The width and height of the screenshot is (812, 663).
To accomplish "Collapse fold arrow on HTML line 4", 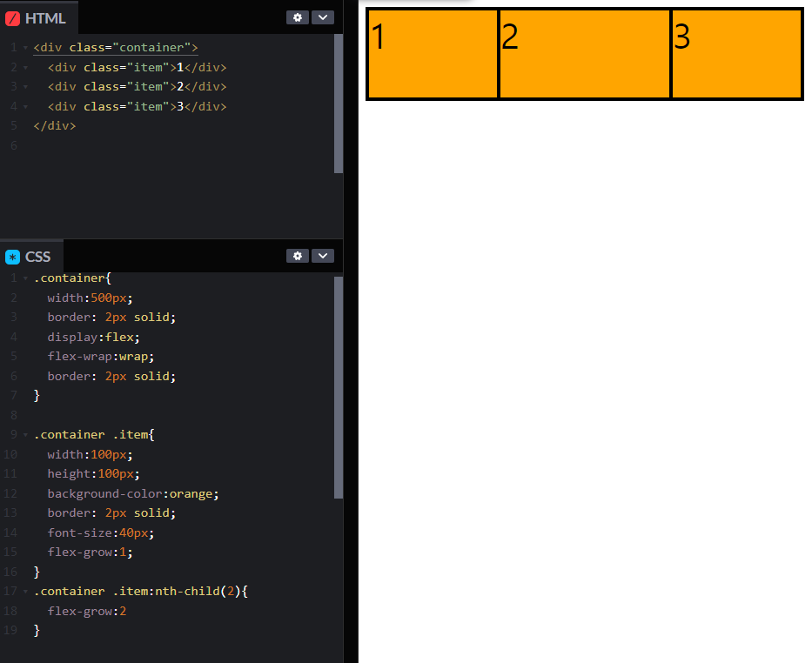I will click(25, 107).
